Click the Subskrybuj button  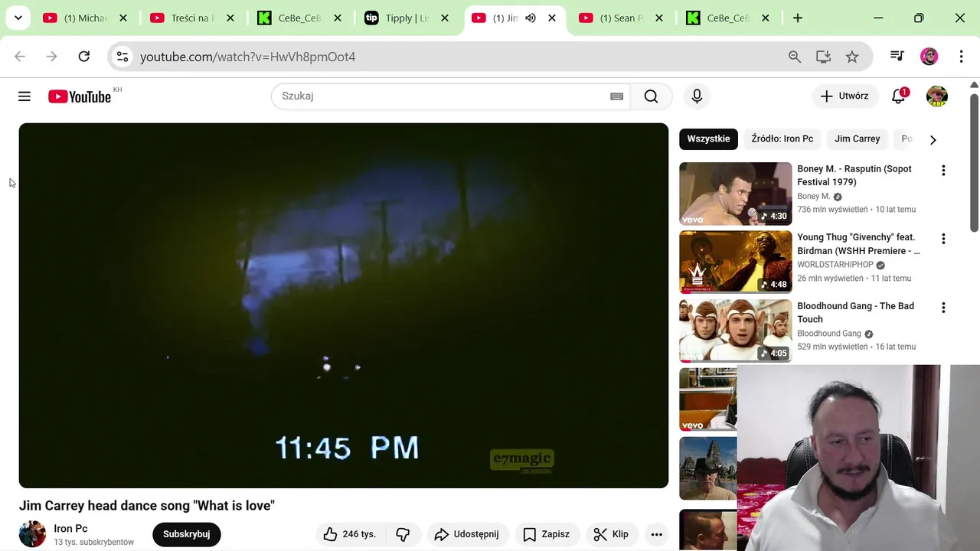point(187,534)
